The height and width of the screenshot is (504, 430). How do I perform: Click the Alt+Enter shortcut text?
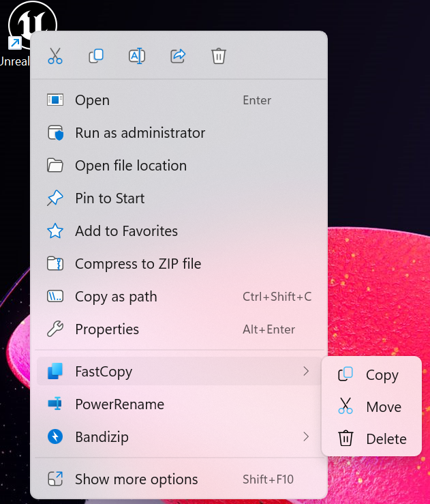coord(268,329)
